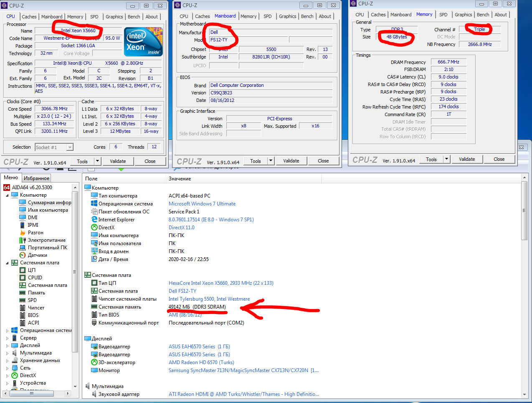Select BIOS item in AIDA64 tree
Image resolution: width=532 pixels, height=403 pixels.
tap(33, 315)
